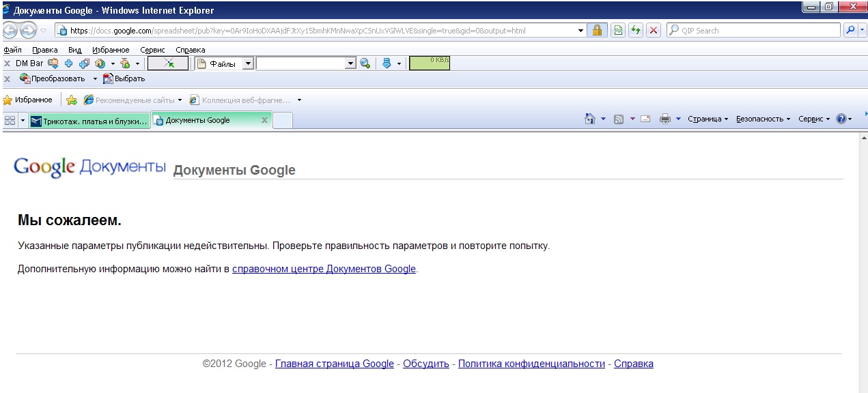Stop loading with the red X button
Screen dimensions: 868x393
[x=654, y=30]
